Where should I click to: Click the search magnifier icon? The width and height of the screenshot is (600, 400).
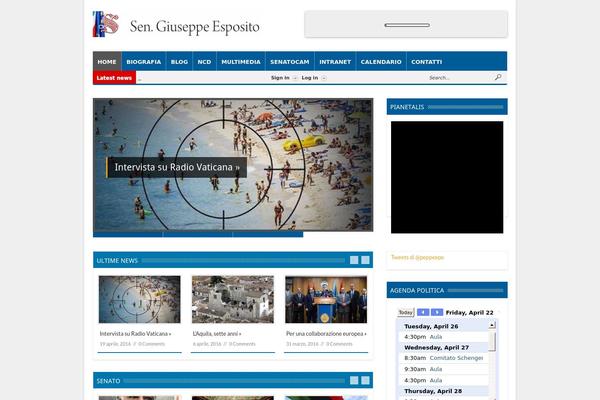(x=498, y=77)
